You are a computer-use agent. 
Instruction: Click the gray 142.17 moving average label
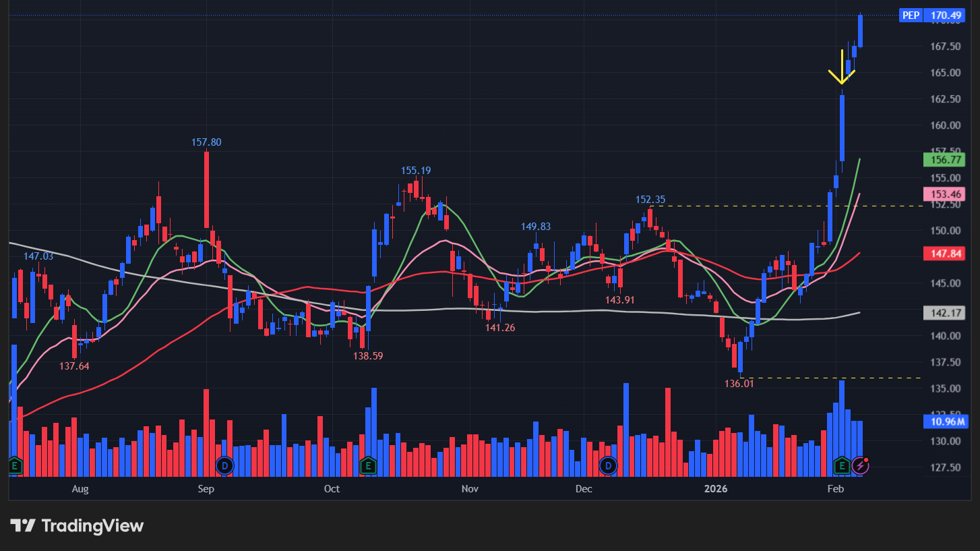(x=946, y=313)
